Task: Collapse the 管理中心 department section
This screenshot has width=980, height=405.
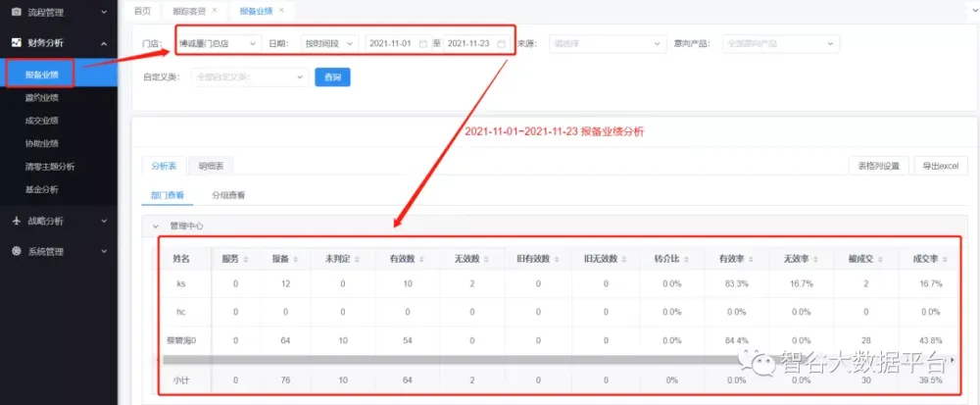Action: tap(154, 226)
